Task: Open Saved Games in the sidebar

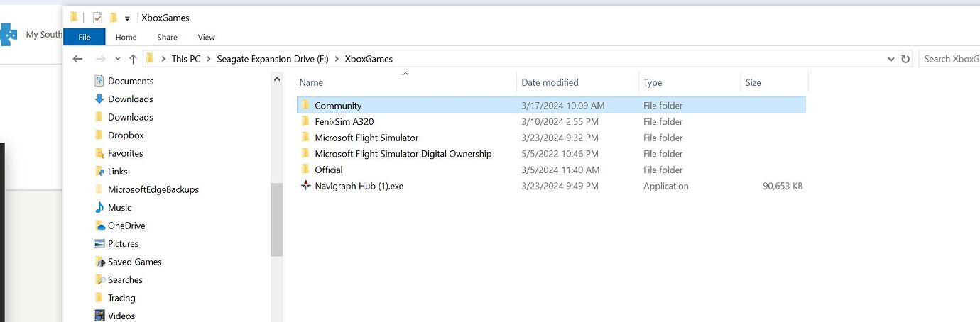Action: 134,262
